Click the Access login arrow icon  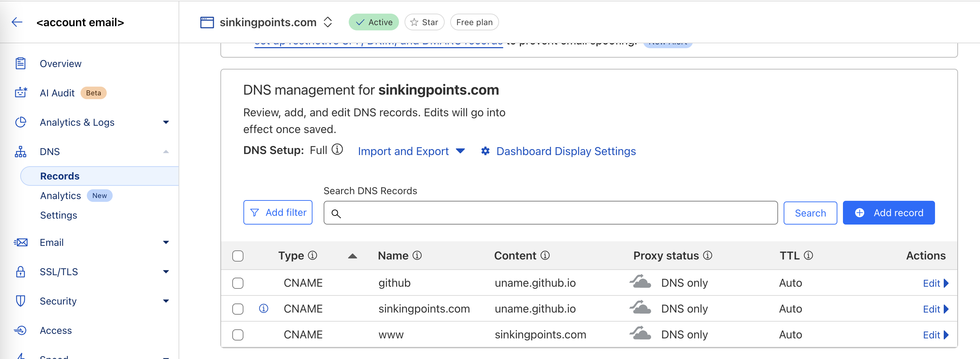(21, 330)
